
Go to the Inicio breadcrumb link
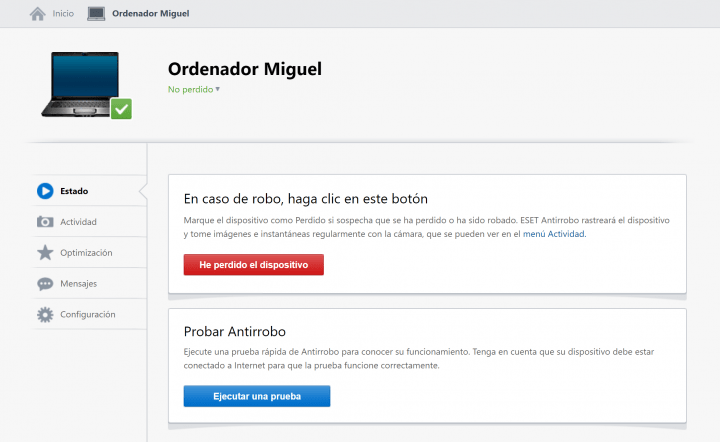[x=63, y=14]
